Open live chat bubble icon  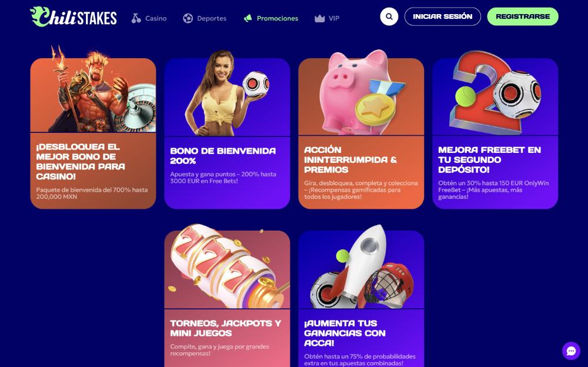pyautogui.click(x=571, y=351)
